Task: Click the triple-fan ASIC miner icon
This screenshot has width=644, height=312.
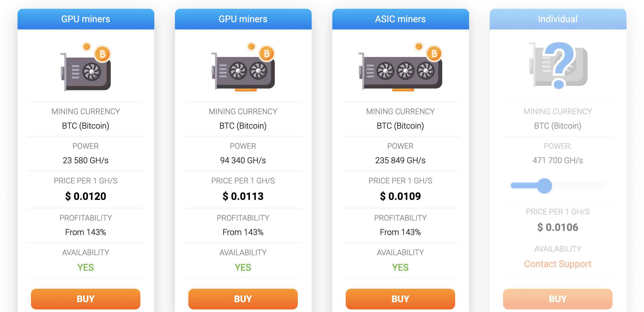Action: click(400, 66)
